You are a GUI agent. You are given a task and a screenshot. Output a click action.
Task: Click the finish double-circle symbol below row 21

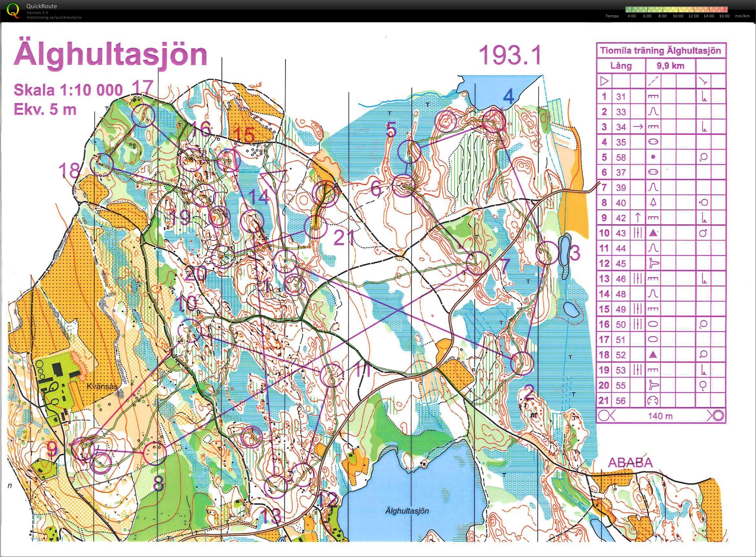pyautogui.click(x=715, y=415)
